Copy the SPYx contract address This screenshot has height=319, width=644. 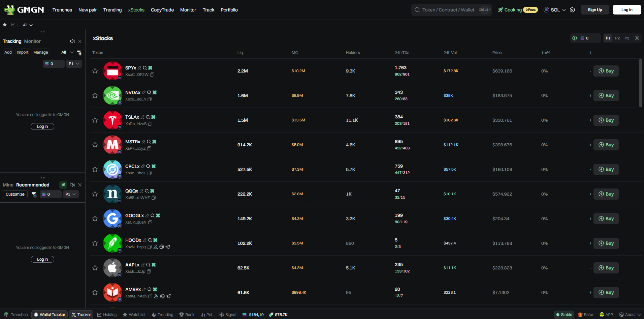152,75
